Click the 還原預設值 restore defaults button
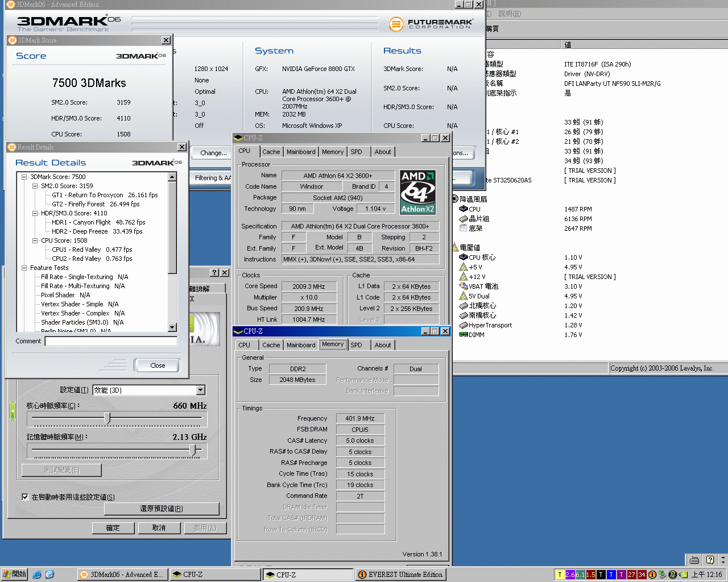728x582 pixels. click(162, 509)
